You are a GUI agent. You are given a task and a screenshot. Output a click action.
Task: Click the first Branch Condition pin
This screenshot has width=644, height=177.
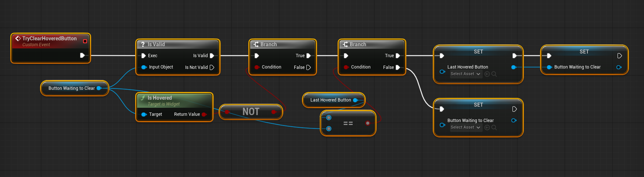click(257, 67)
